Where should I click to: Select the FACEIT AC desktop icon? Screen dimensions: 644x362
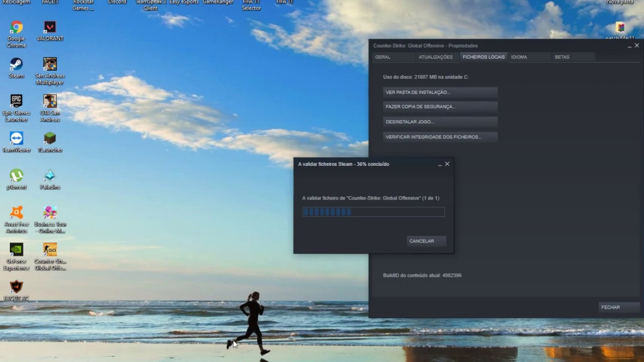[x=16, y=291]
